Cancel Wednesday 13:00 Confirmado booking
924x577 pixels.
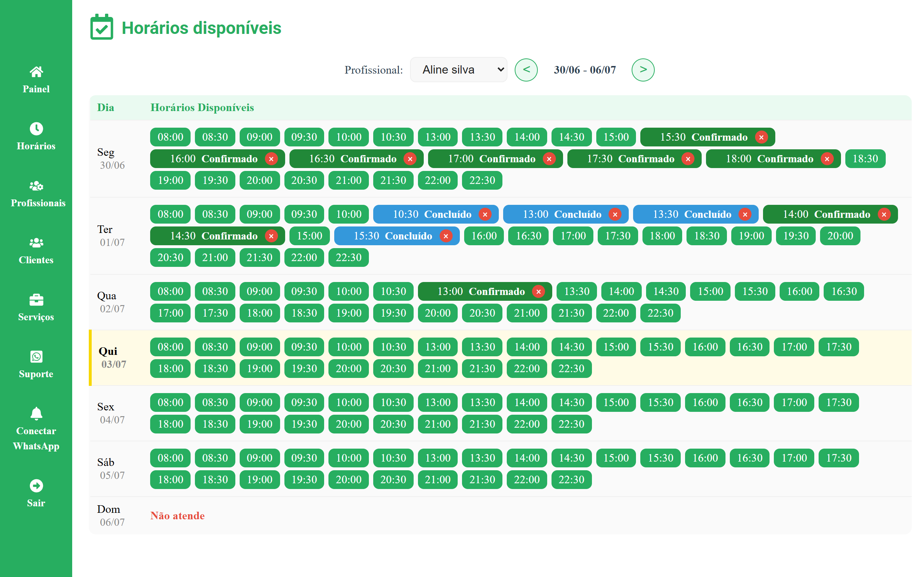coord(538,291)
